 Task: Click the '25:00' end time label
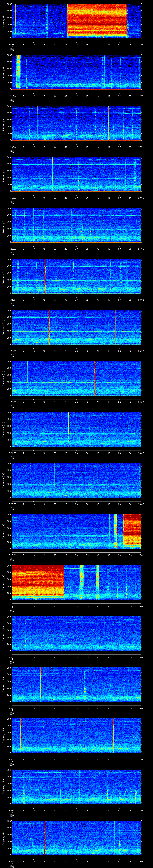click(x=141, y=453)
